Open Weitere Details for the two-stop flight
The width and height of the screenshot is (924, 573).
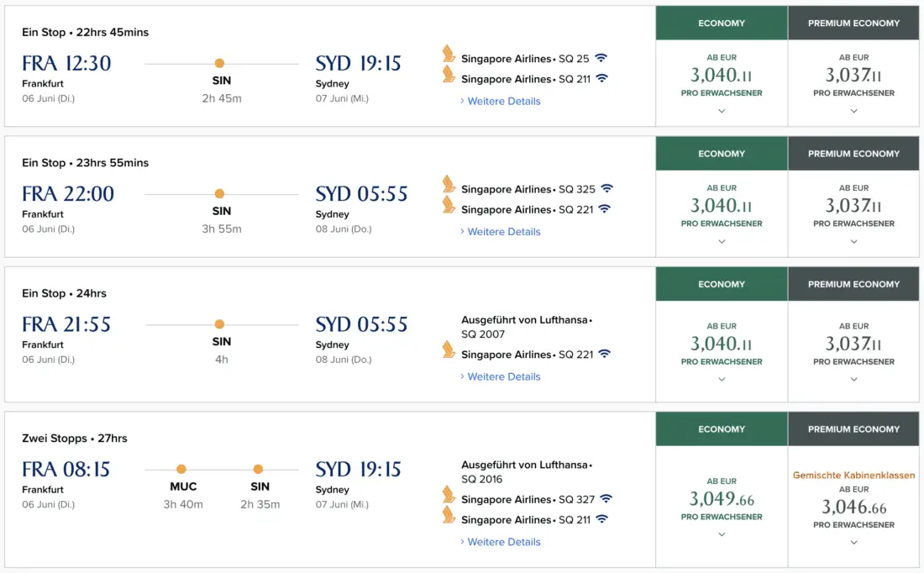[503, 542]
